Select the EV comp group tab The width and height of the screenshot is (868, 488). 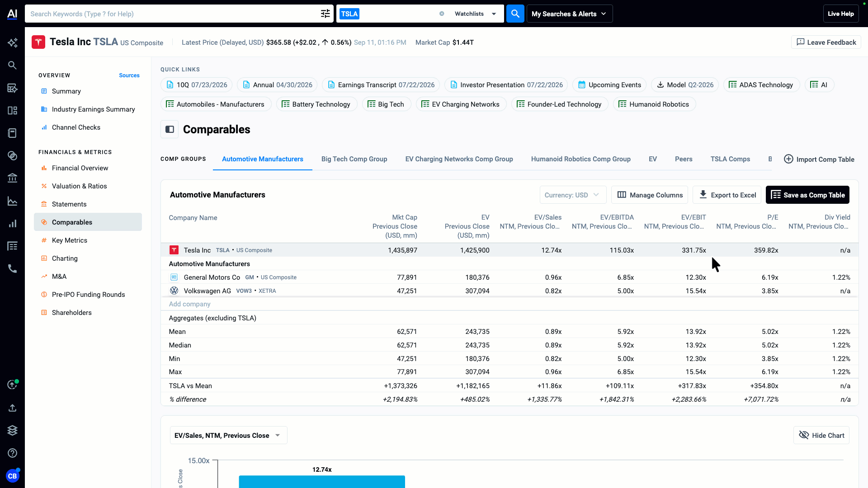tap(652, 159)
